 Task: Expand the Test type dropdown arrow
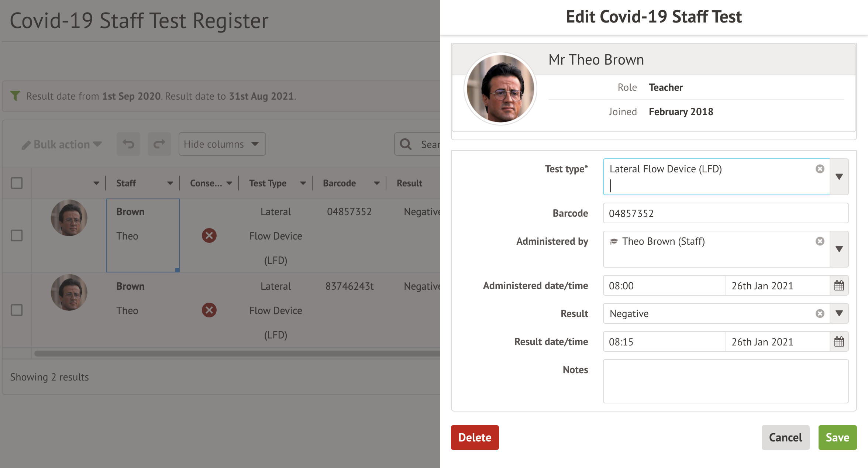(839, 177)
